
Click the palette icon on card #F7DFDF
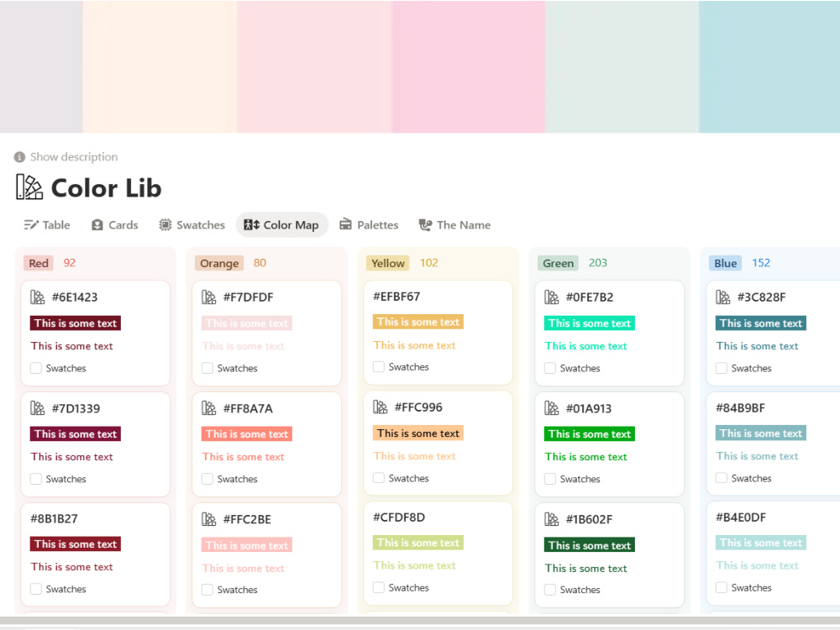[x=209, y=297]
